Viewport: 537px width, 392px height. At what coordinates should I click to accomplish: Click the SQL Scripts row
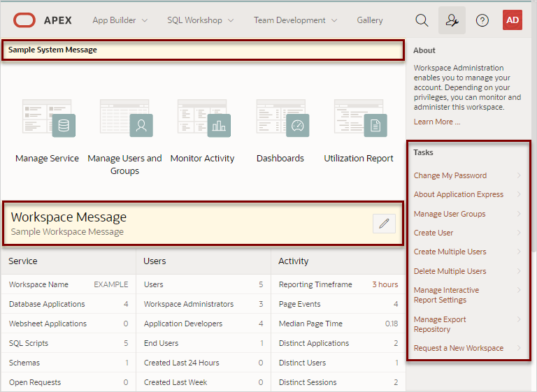point(69,343)
